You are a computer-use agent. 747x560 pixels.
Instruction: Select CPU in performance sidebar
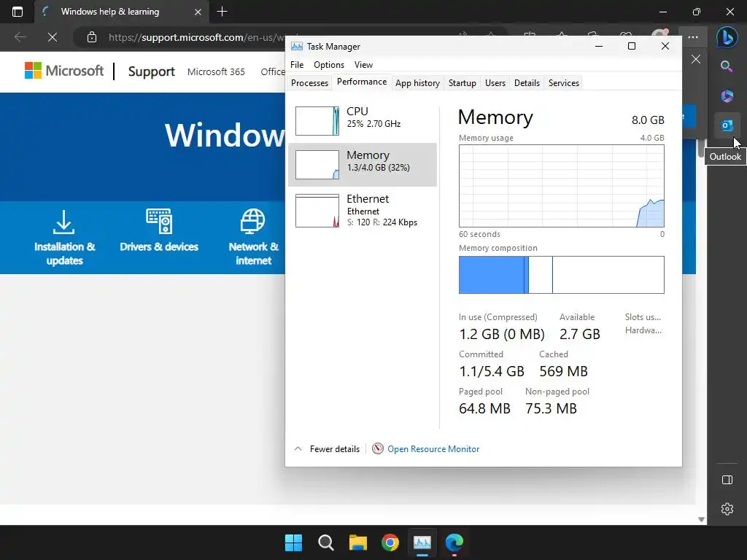click(x=363, y=120)
